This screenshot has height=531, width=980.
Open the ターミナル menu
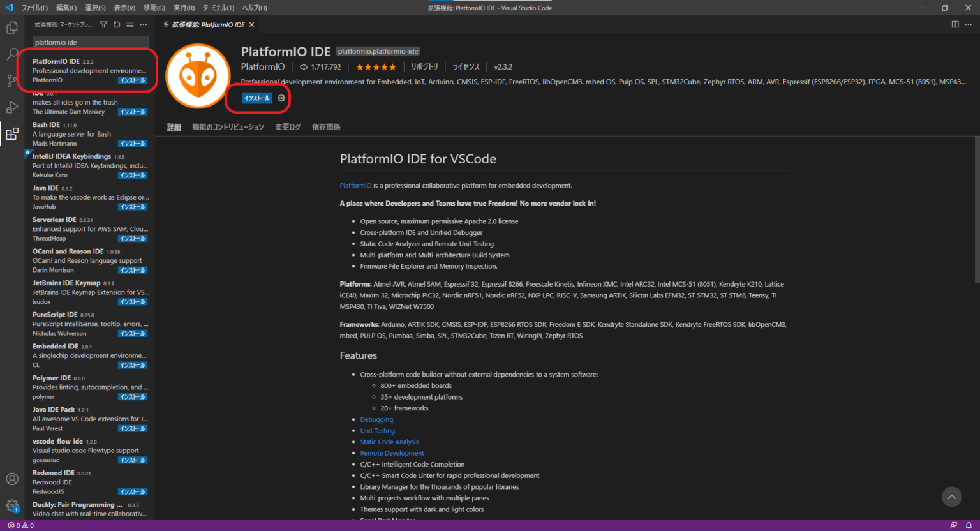click(218, 8)
